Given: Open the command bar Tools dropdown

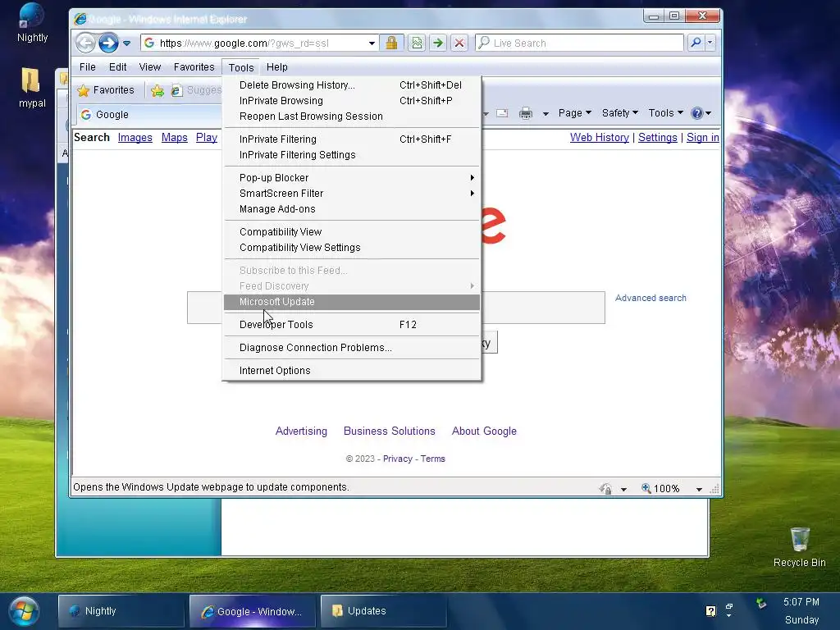Looking at the screenshot, I should (666, 112).
